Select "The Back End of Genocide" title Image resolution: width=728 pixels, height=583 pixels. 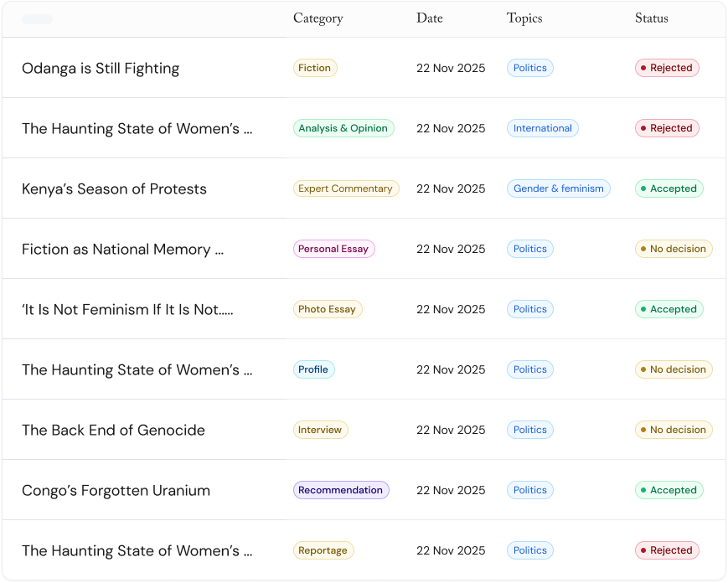113,431
